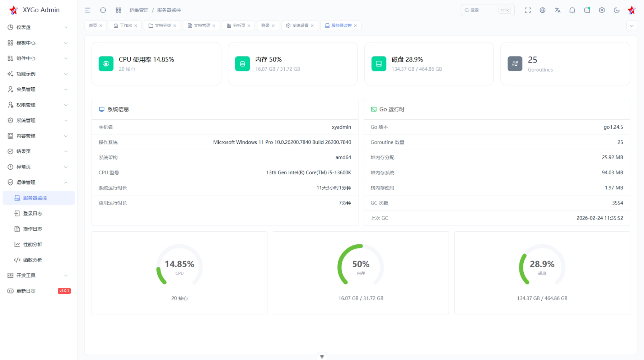644x360 pixels.
Task: Click the refresh page icon
Action: pyautogui.click(x=103, y=10)
